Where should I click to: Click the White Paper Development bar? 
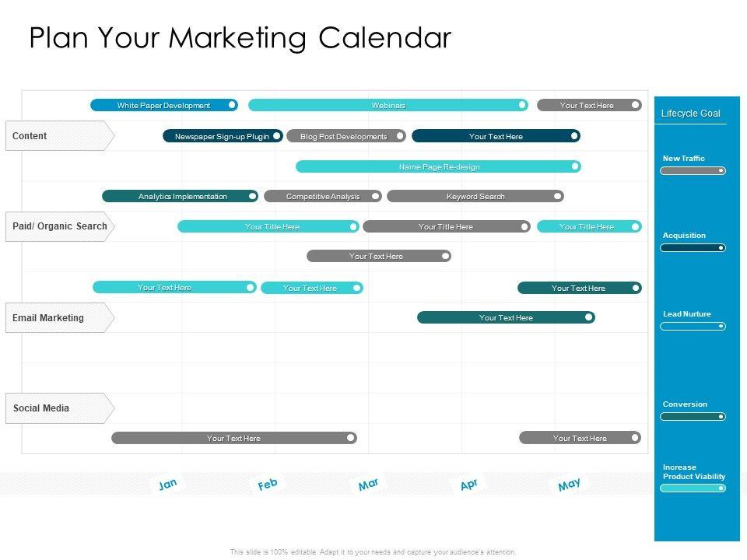click(163, 105)
